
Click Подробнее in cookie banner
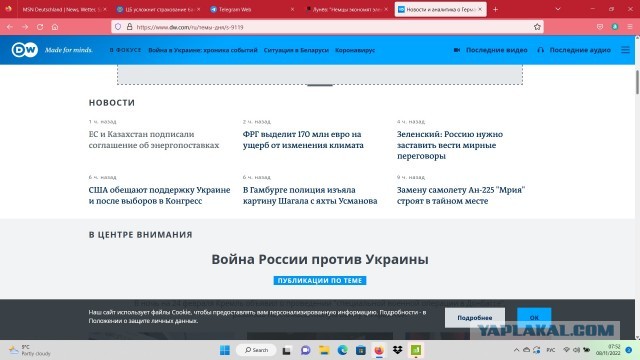[x=475, y=318]
